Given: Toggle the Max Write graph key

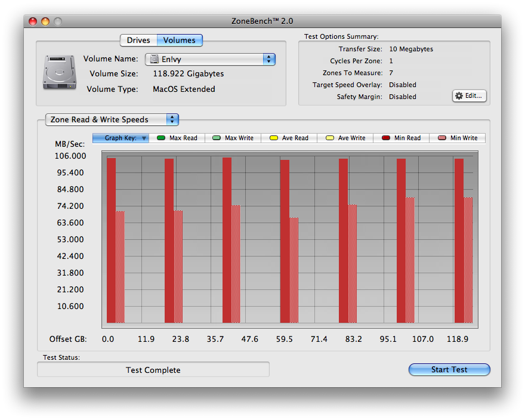Looking at the screenshot, I should click(x=233, y=138).
